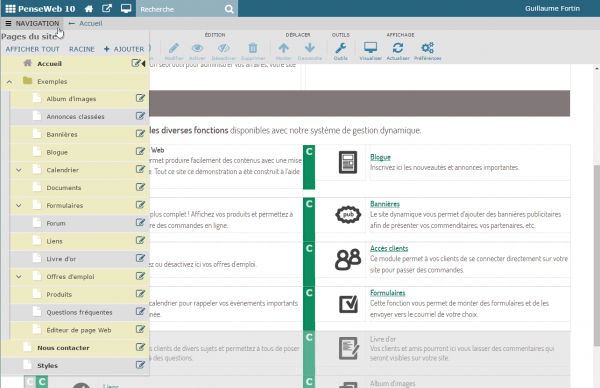Click the Activer eye tool
Image resolution: width=600 pixels, height=388 pixels.
tap(197, 51)
